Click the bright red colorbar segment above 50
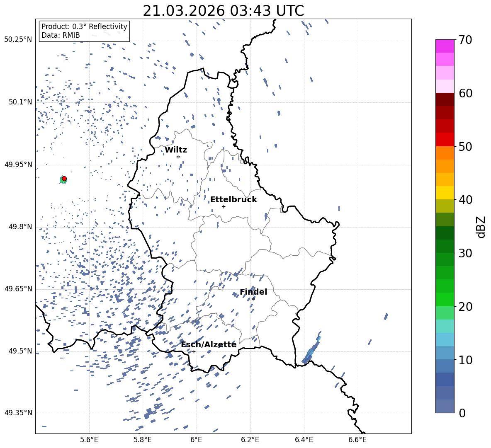This screenshot has height=448, width=491. 445,140
